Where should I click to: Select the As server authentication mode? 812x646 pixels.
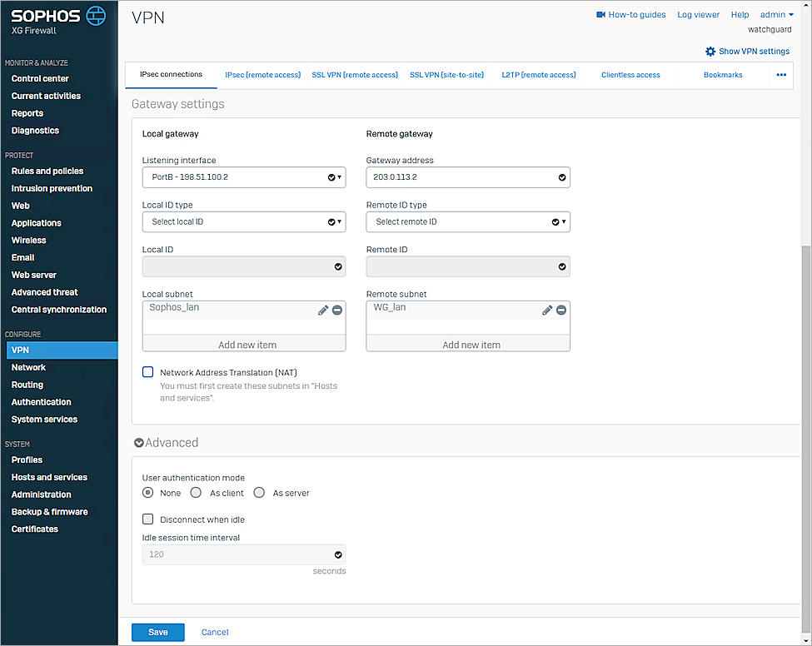pyautogui.click(x=259, y=492)
